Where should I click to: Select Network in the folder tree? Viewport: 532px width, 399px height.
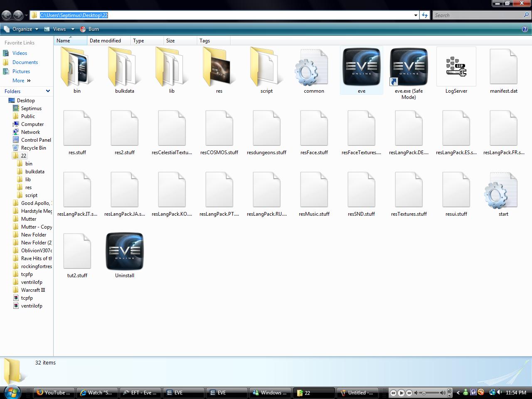(30, 132)
